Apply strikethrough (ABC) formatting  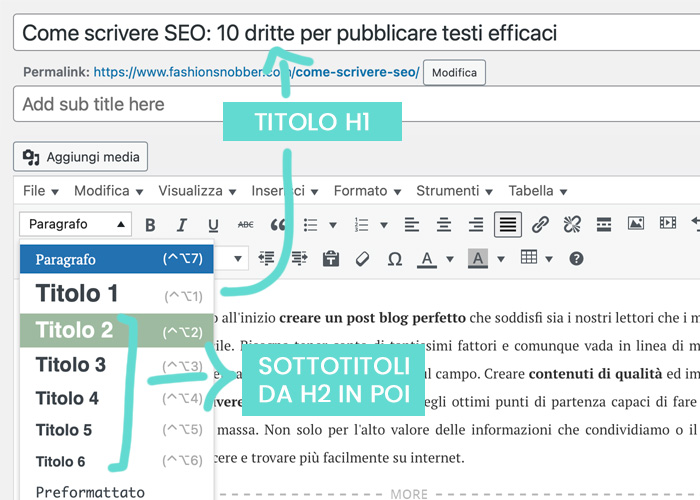(x=246, y=225)
